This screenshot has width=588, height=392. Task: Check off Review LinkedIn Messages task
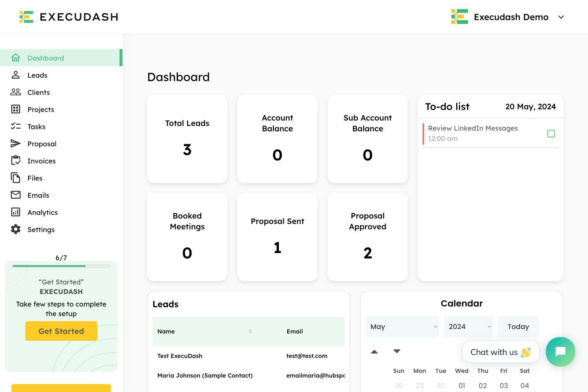click(x=551, y=134)
